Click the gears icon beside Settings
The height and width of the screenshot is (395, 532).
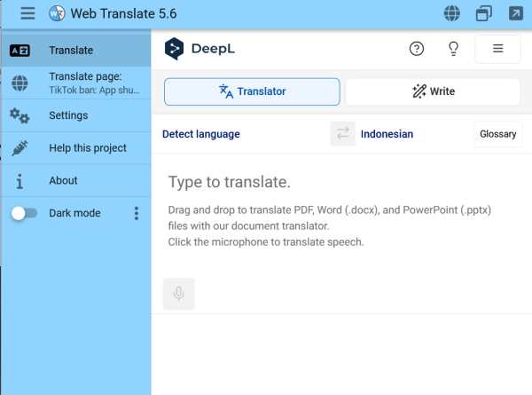pyautogui.click(x=20, y=115)
